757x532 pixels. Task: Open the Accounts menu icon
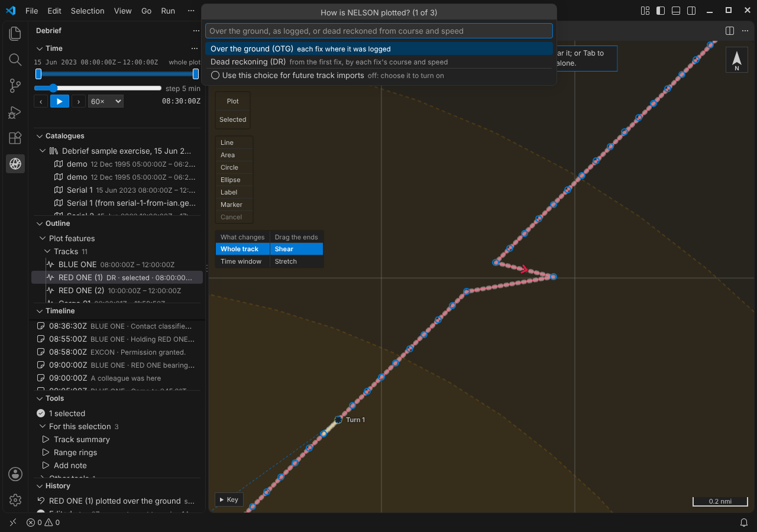(x=15, y=474)
